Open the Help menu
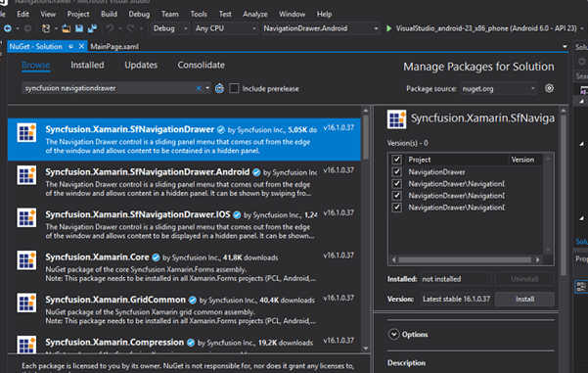This screenshot has width=588, height=373. coord(324,15)
